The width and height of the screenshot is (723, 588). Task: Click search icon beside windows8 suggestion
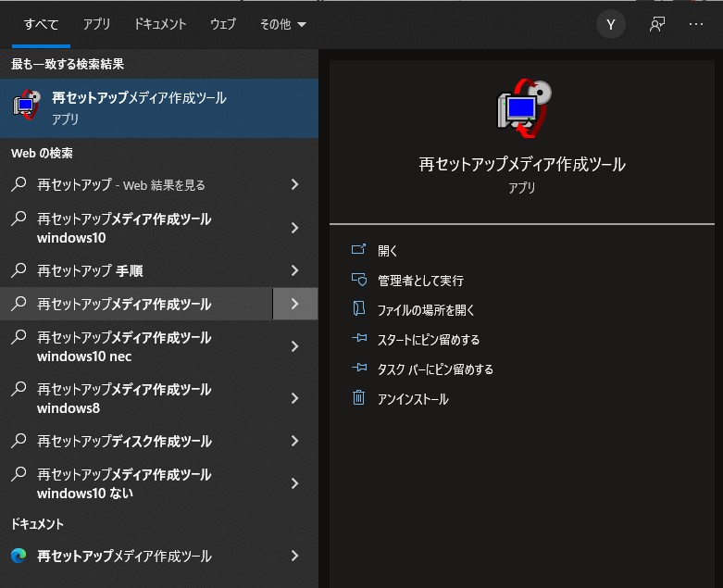(19, 389)
